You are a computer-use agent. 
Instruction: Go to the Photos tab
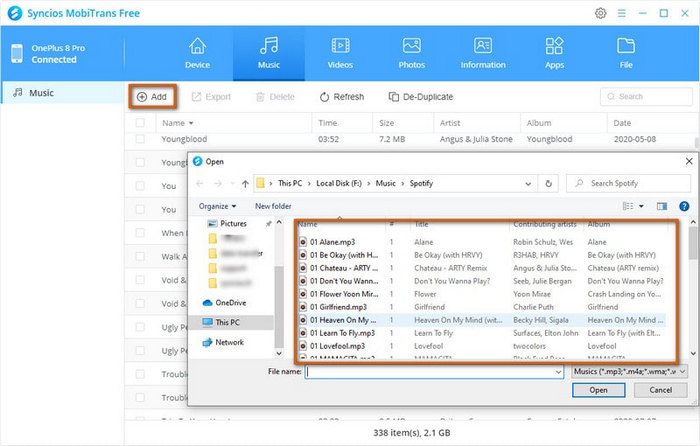click(x=412, y=54)
